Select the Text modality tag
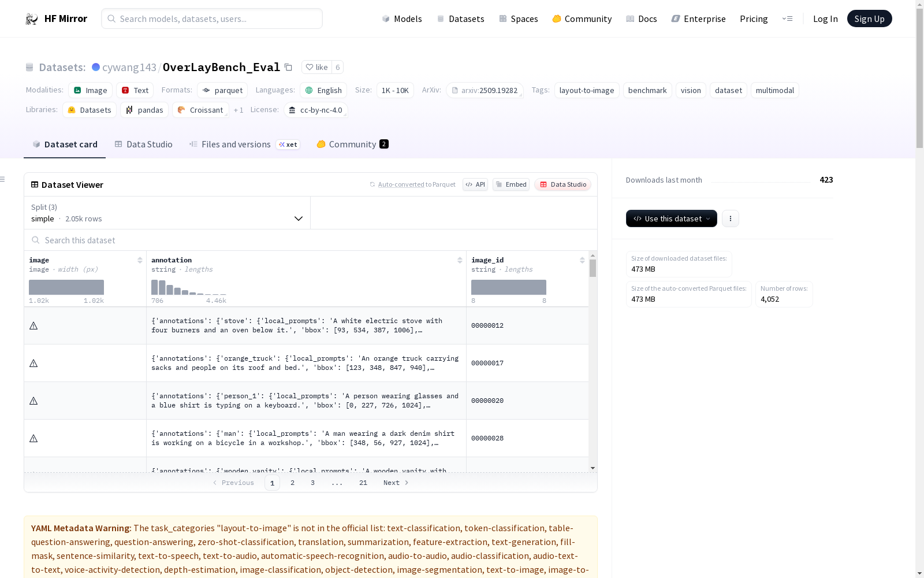Screen dimensions: 924x578 click(135, 90)
